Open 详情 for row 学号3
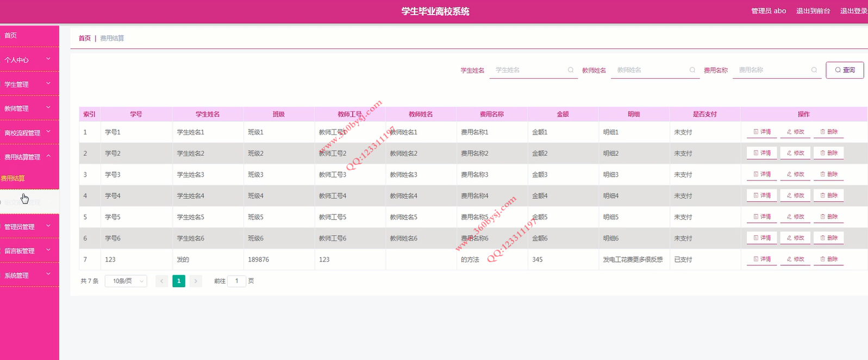 click(x=762, y=175)
